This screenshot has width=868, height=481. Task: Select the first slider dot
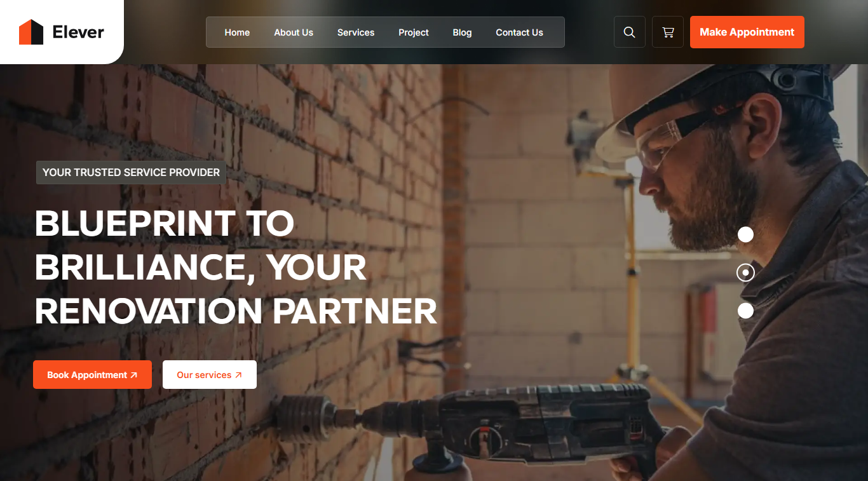pos(745,234)
